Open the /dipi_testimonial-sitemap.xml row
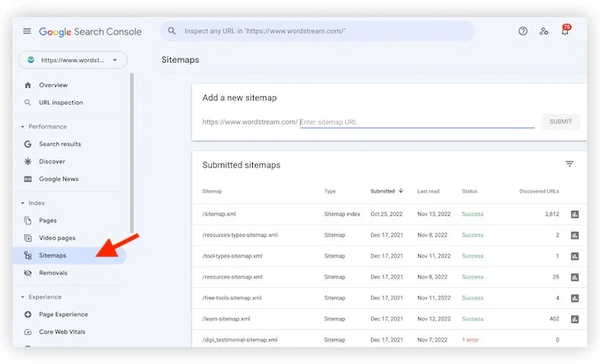Image resolution: width=603 pixels, height=364 pixels. tap(389, 339)
